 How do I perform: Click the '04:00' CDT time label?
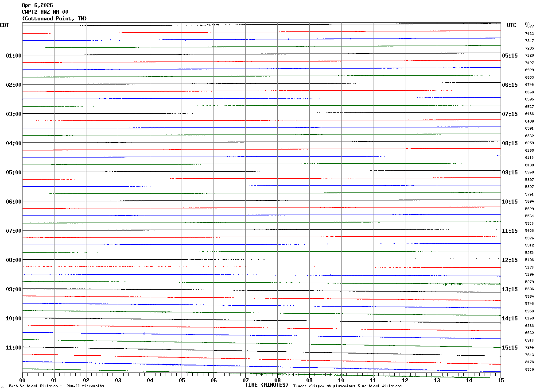tap(14, 143)
